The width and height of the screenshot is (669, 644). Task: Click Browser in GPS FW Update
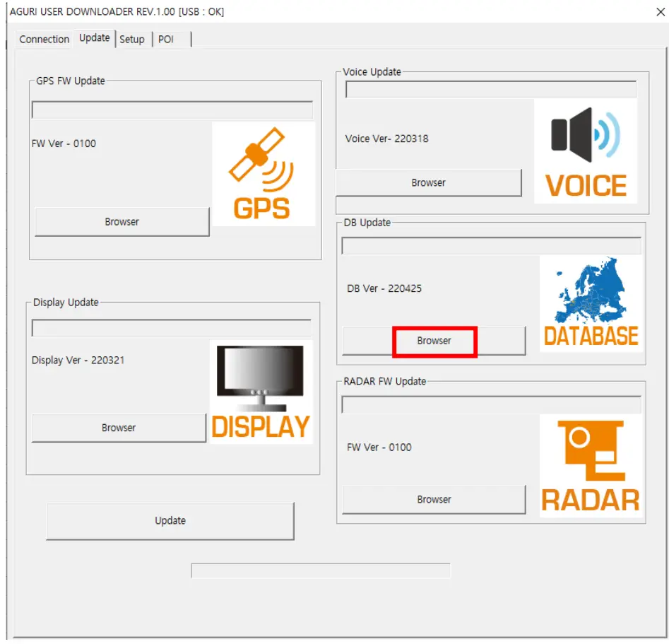tap(122, 222)
